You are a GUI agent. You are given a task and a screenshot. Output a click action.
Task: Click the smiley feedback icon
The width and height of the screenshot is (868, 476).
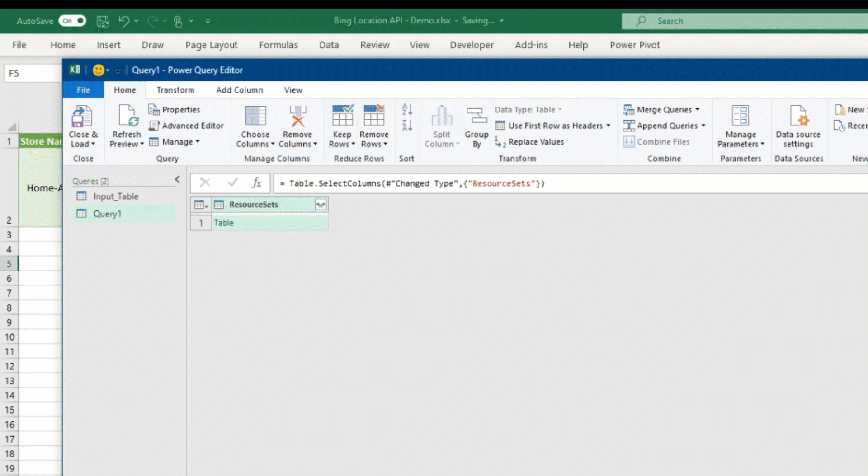(98, 70)
